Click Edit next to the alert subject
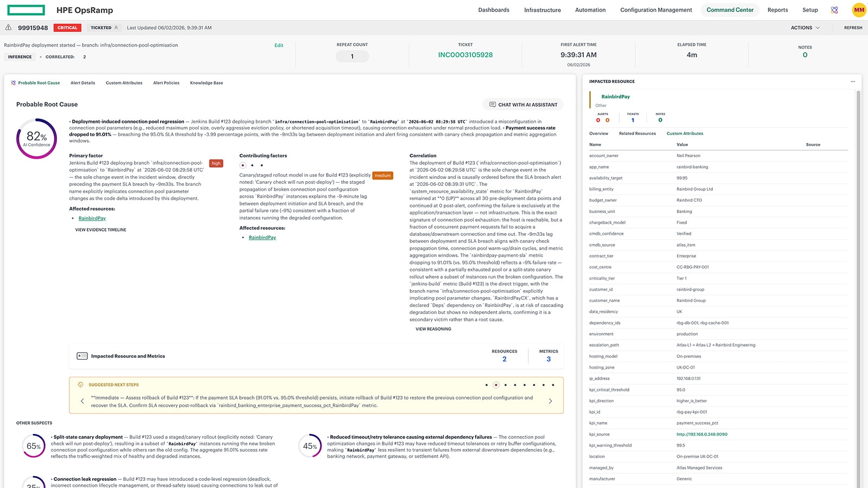 279,46
